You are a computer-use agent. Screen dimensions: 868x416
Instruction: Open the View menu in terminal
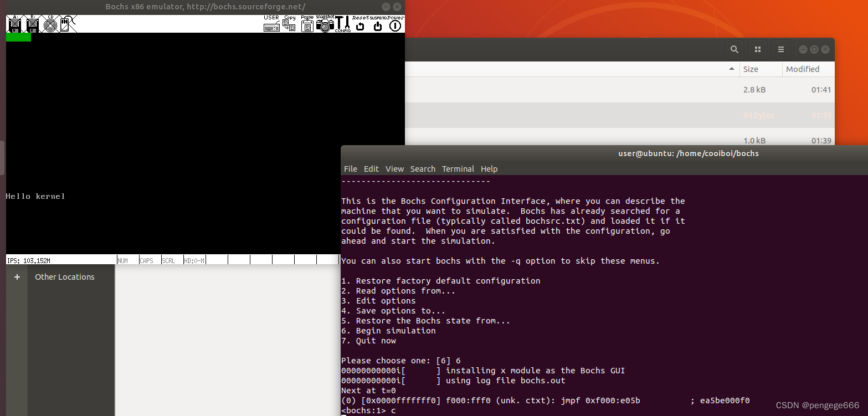[x=395, y=169]
